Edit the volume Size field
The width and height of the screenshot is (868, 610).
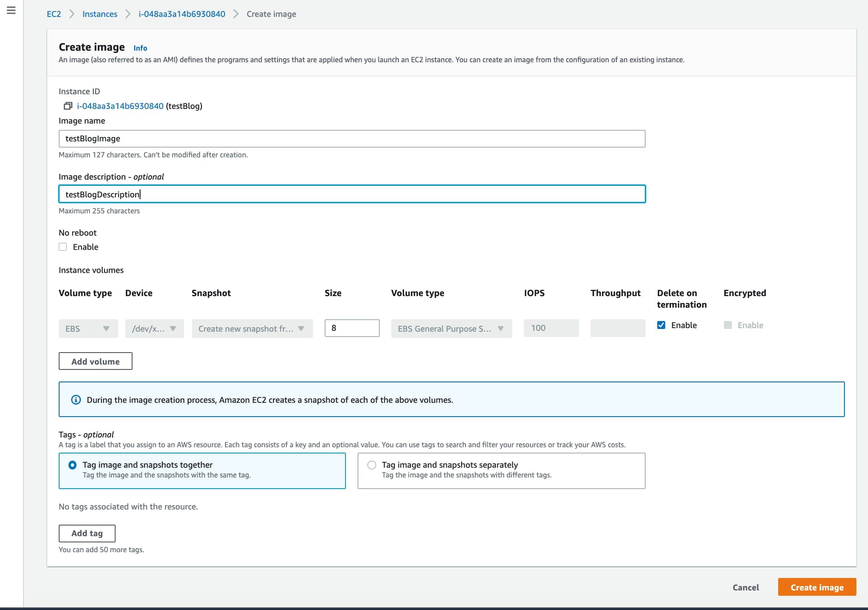point(352,328)
